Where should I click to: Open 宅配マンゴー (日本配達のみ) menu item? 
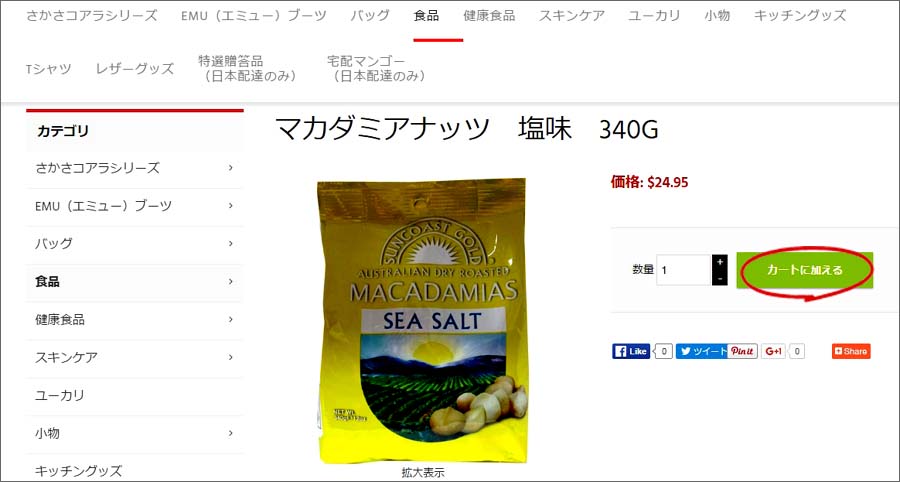(376, 69)
